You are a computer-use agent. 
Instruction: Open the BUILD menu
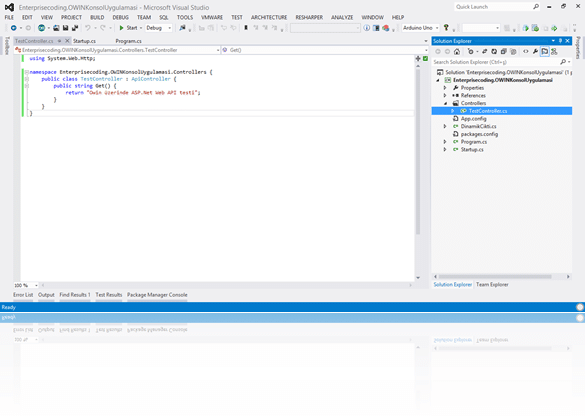pos(97,18)
